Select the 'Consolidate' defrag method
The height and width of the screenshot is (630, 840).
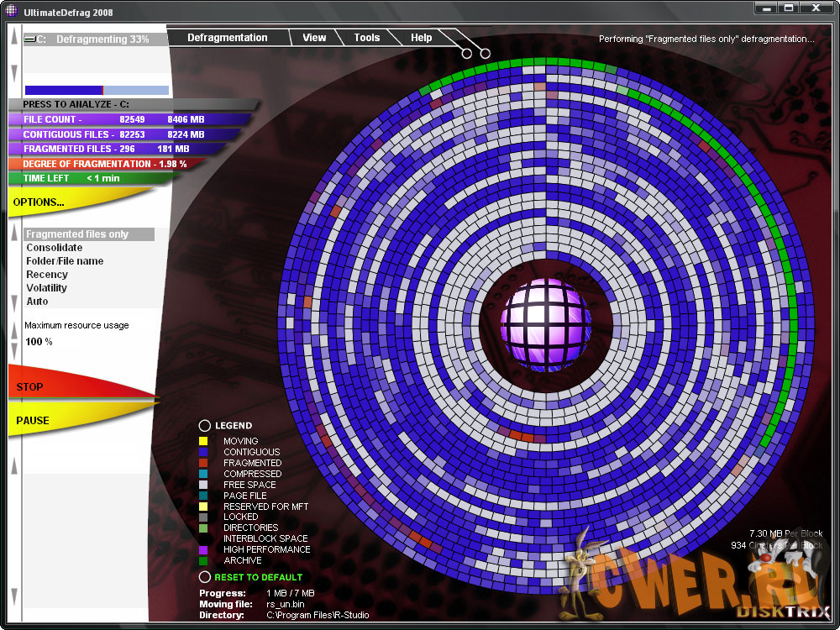55,248
